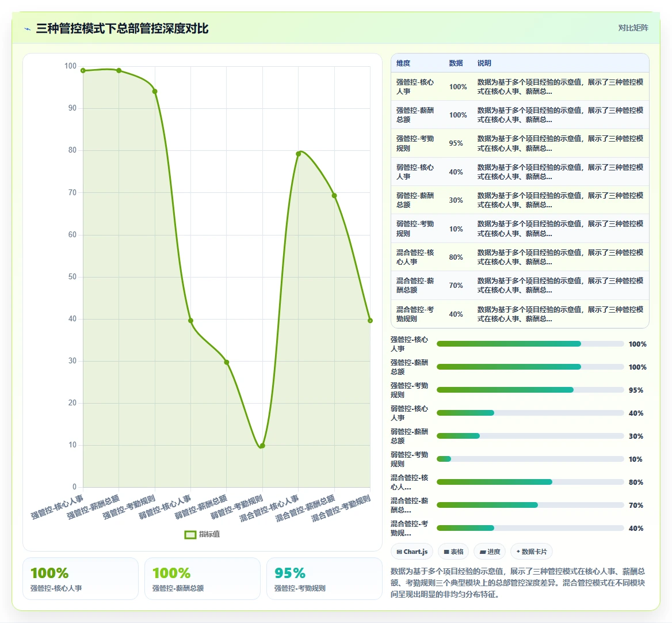The width and height of the screenshot is (672, 623).
Task: Open the 95% 强管控-考勤规则 stat card
Action: (324, 579)
